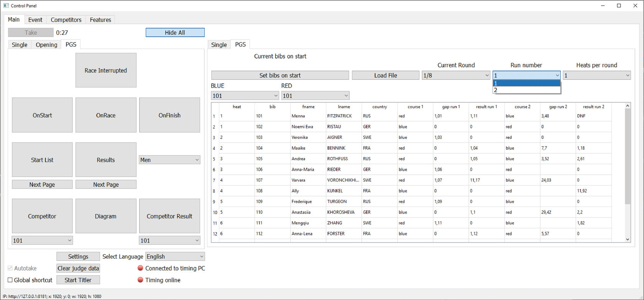
Task: Click the red Connected to timing PC indicator
Action: tap(140, 268)
